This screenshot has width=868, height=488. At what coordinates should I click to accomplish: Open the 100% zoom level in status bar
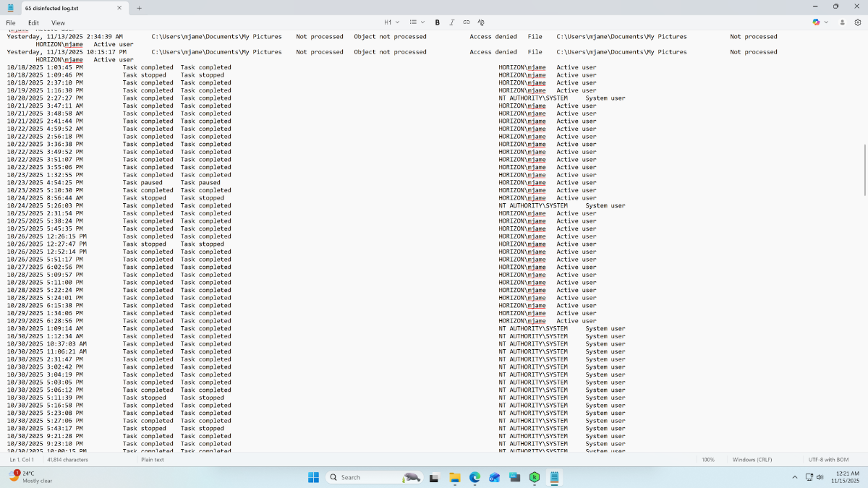(708, 460)
